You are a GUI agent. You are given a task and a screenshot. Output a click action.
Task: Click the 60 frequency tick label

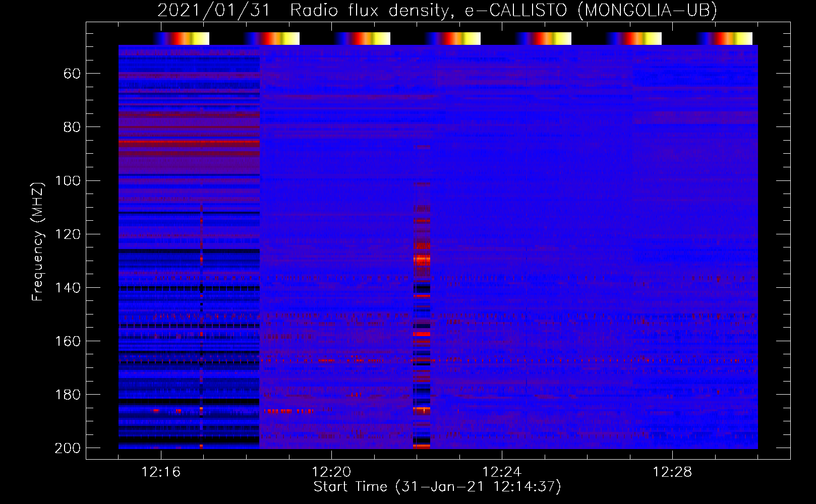coord(72,74)
